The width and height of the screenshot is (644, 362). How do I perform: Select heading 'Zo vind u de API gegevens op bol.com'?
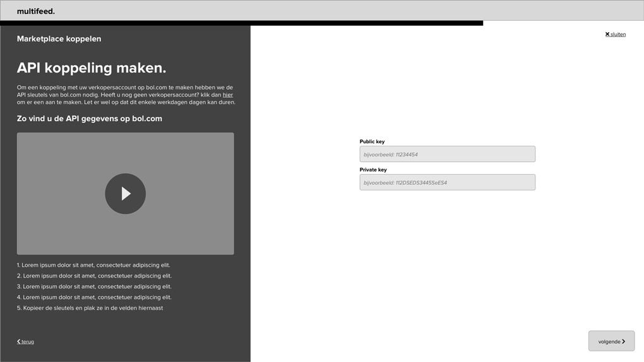click(x=90, y=119)
